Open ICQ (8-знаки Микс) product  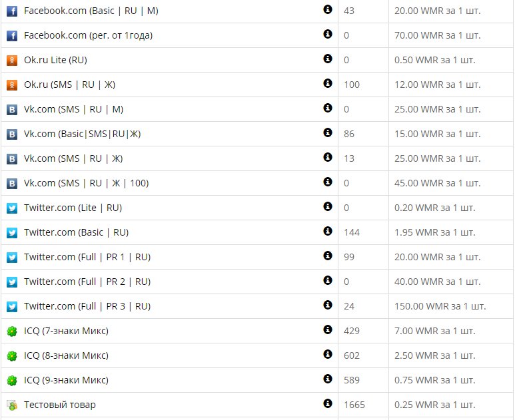[66, 355]
